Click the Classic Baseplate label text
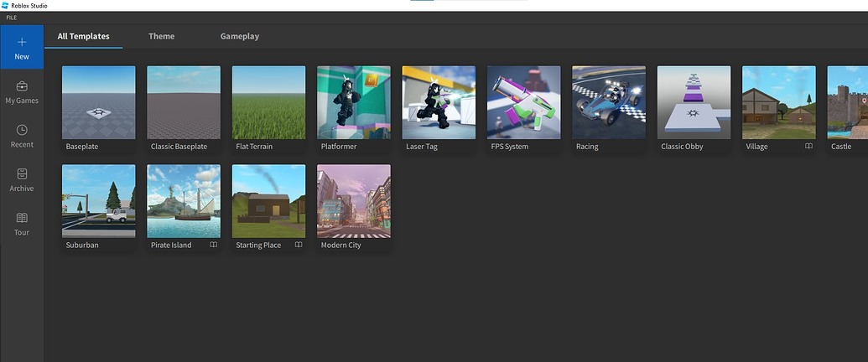 [179, 147]
